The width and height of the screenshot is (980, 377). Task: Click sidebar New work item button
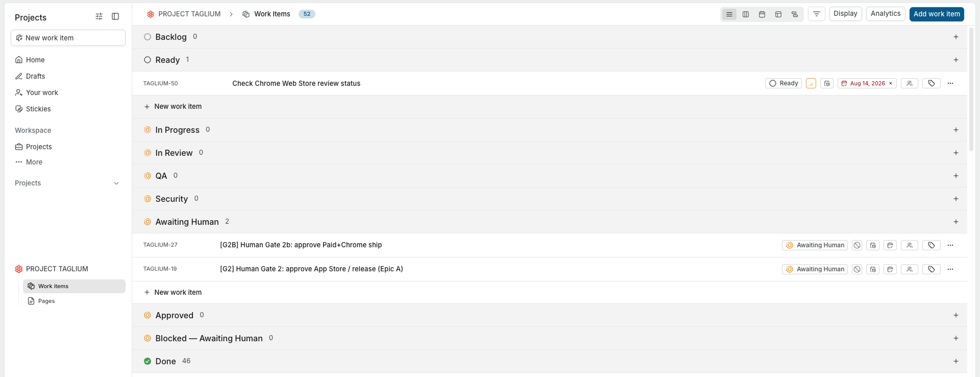[x=68, y=38]
